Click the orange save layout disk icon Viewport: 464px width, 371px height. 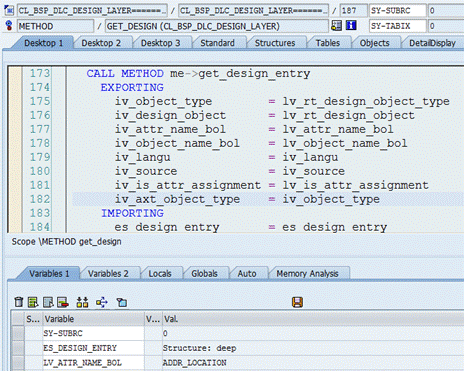pyautogui.click(x=297, y=302)
